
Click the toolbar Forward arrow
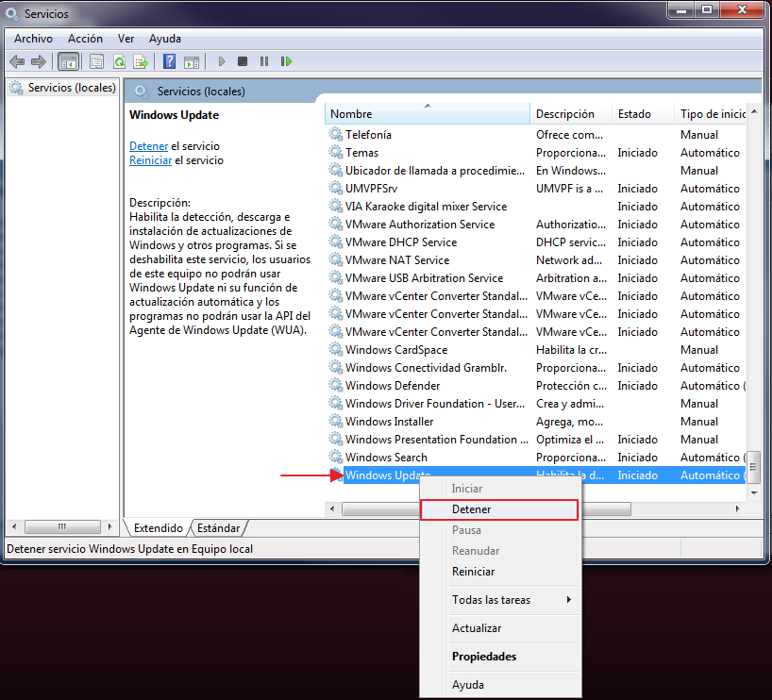39,61
